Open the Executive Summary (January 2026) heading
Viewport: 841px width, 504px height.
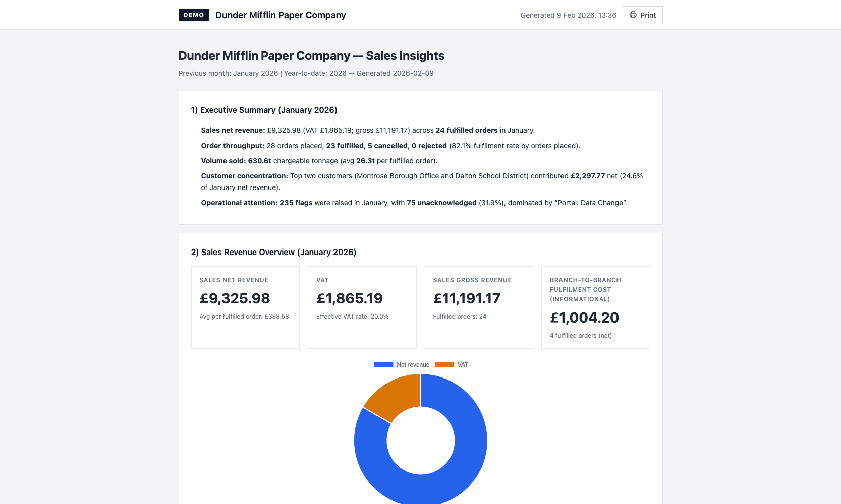[264, 110]
